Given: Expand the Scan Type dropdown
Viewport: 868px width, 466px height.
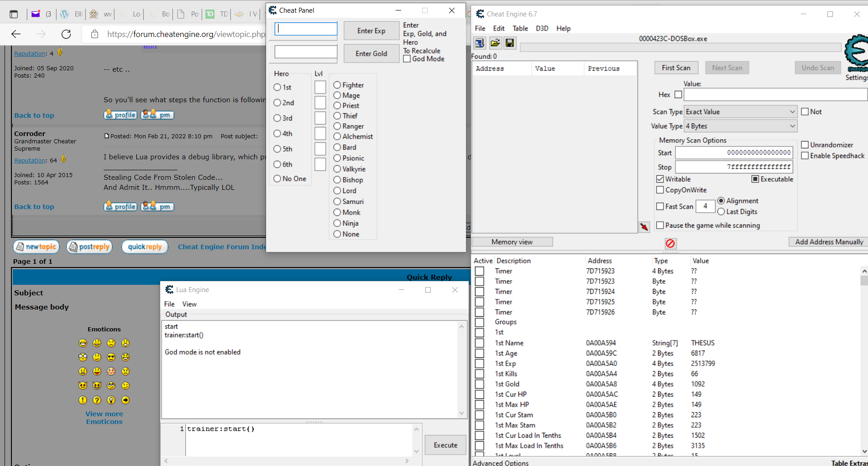Looking at the screenshot, I should [x=792, y=112].
